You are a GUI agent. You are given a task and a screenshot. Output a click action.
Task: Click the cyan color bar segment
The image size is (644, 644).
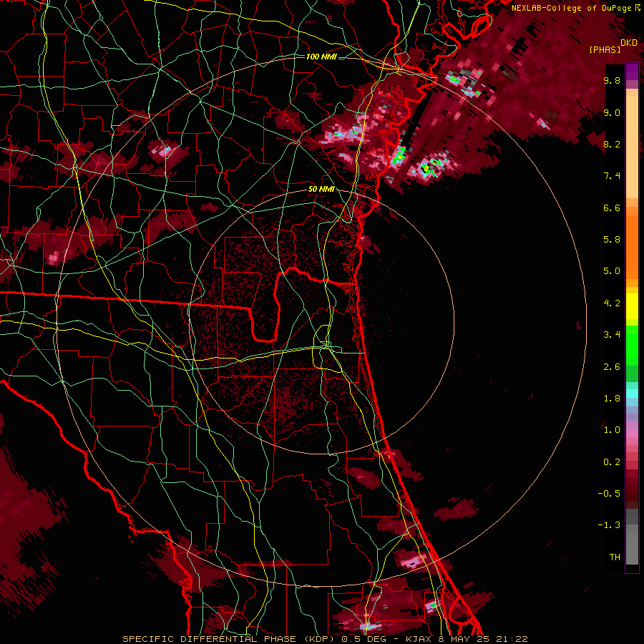tap(632, 393)
